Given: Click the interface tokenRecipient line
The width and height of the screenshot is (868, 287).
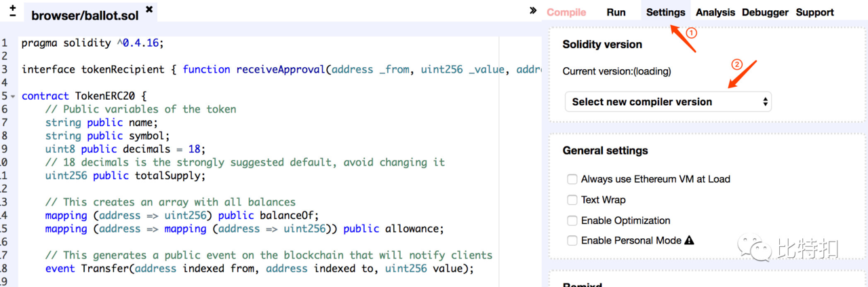Looking at the screenshot, I should (281, 69).
